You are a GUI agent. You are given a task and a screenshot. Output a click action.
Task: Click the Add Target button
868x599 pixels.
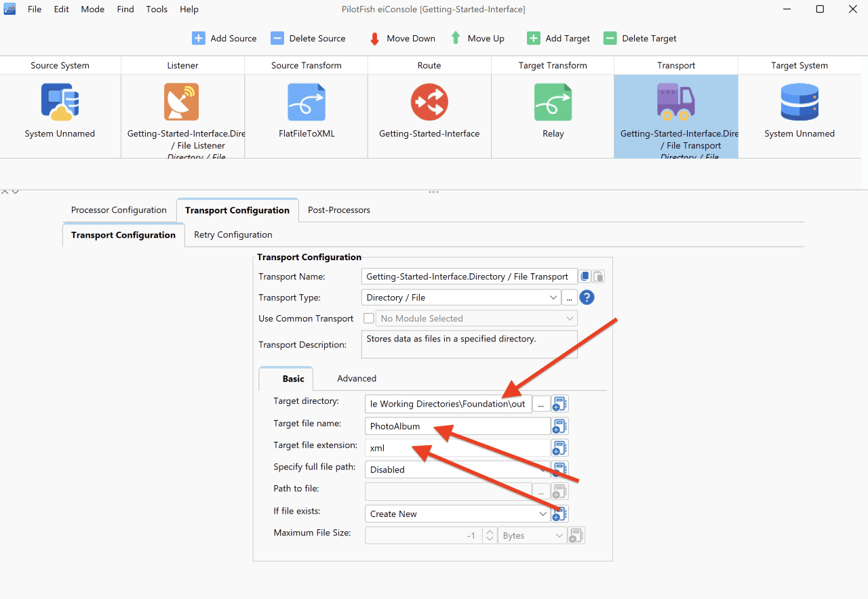click(x=558, y=39)
